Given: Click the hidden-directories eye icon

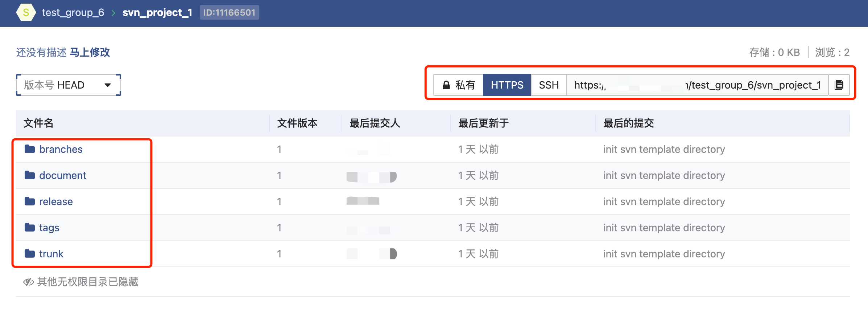Looking at the screenshot, I should click(x=28, y=282).
